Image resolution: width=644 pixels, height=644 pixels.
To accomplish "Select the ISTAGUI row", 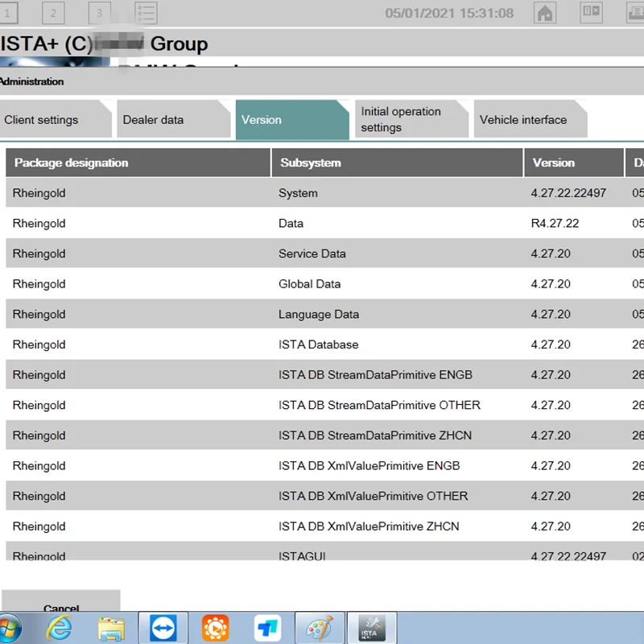I will pos(325,551).
